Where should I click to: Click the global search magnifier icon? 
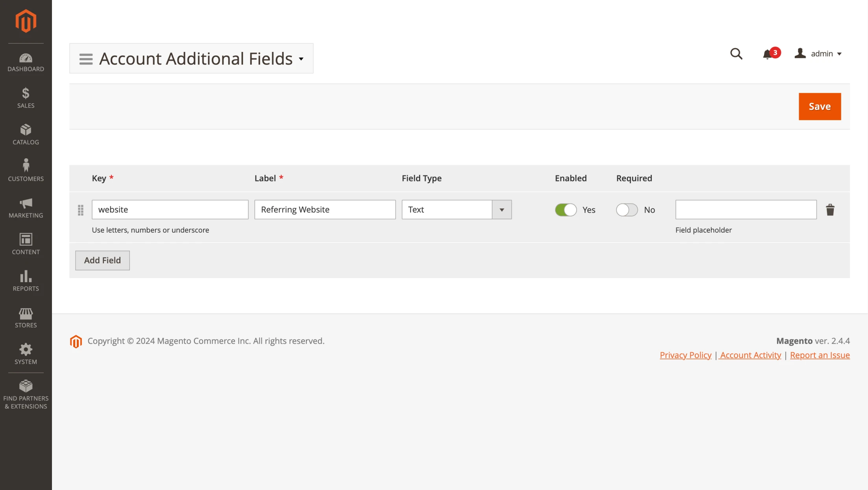[736, 54]
